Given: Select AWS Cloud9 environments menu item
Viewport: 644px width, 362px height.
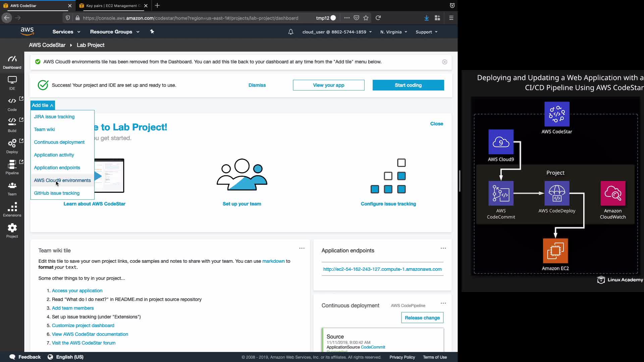Looking at the screenshot, I should click(62, 180).
